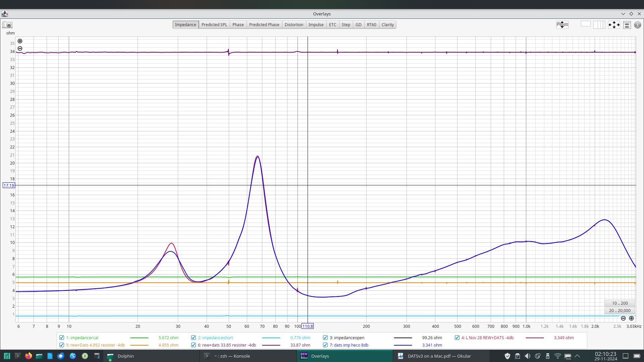Hide the 4: L Nov 28 REW+DATS trace

(x=457, y=338)
